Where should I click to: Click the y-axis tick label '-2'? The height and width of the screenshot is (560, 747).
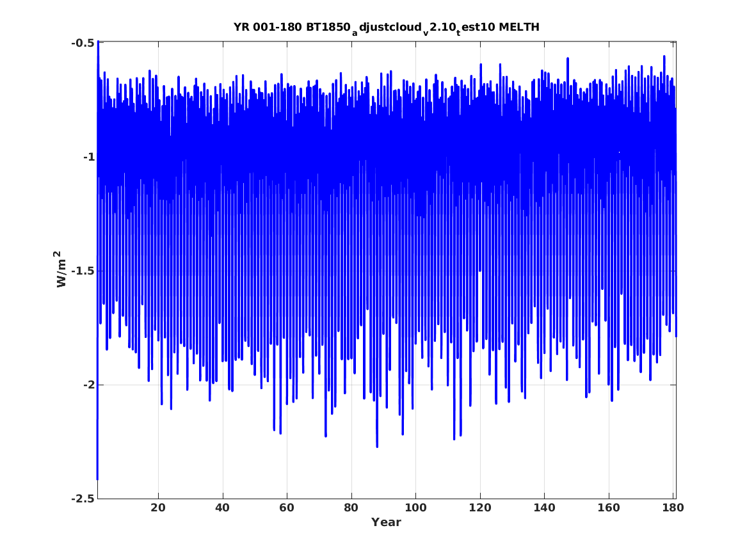tap(88, 384)
